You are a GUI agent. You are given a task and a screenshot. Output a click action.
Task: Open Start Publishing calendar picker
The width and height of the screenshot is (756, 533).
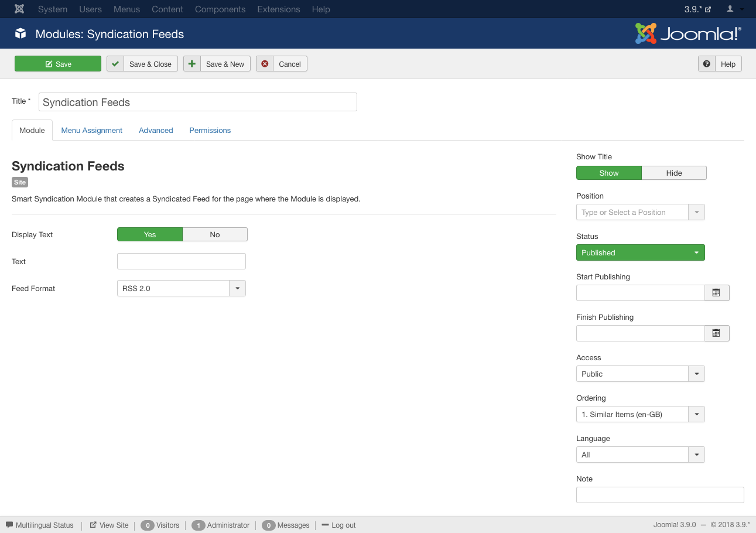coord(716,293)
